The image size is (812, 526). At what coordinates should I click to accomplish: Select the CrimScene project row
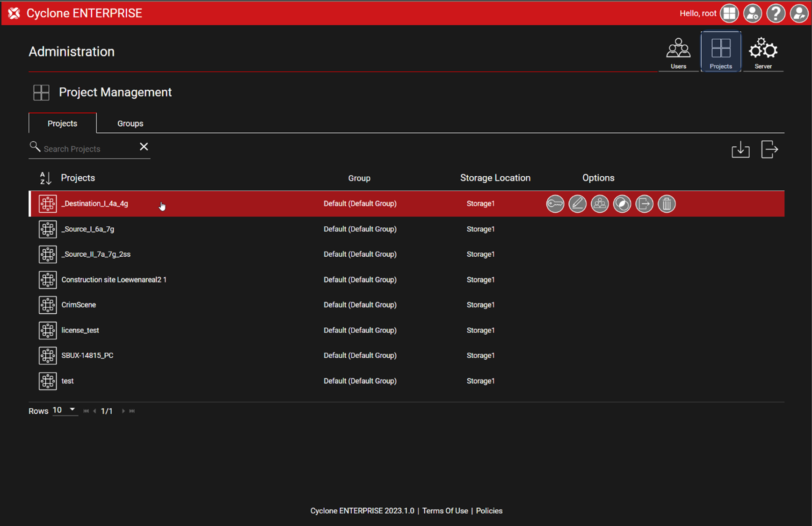[79, 305]
